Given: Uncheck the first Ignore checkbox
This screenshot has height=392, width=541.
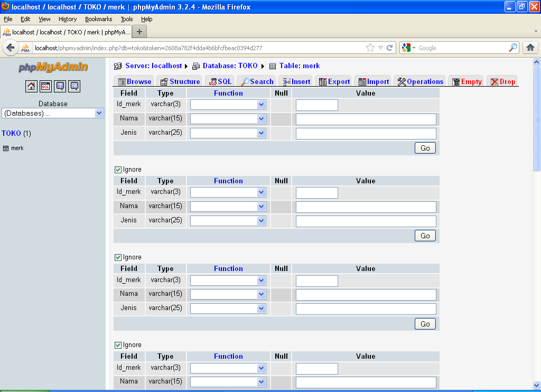Looking at the screenshot, I should point(117,169).
